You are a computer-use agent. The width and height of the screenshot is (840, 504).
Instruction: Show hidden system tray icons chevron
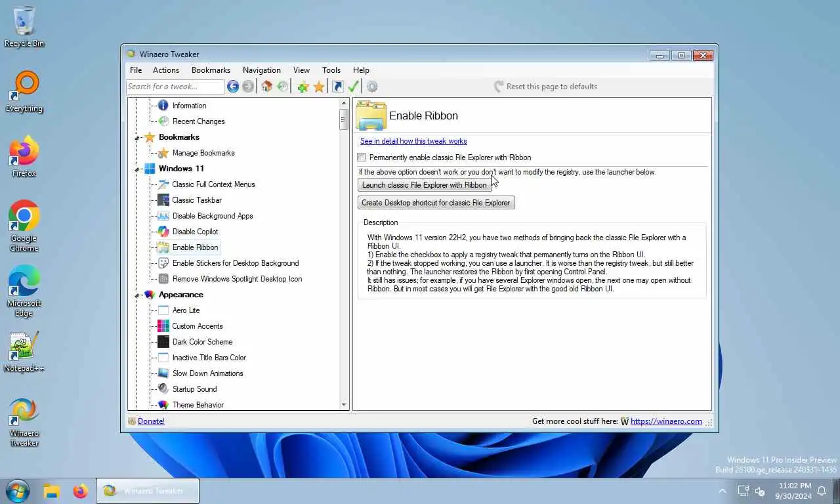(x=723, y=491)
